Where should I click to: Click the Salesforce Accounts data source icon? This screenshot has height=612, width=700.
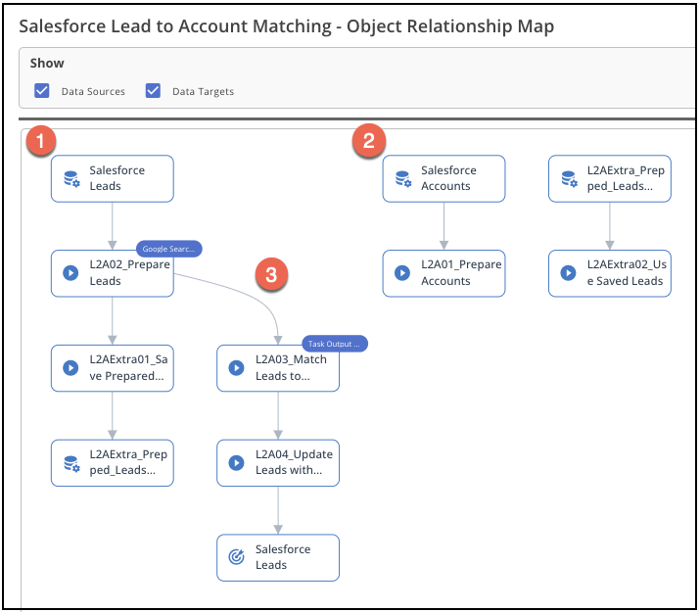tap(403, 178)
